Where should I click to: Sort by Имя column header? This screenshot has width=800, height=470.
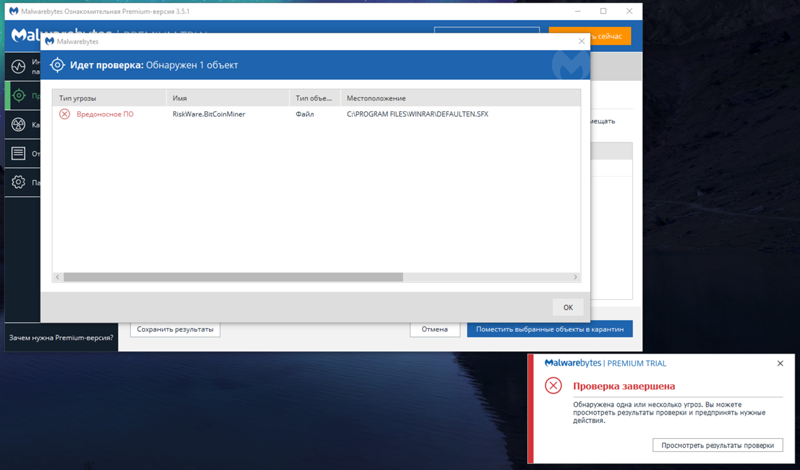pos(228,98)
